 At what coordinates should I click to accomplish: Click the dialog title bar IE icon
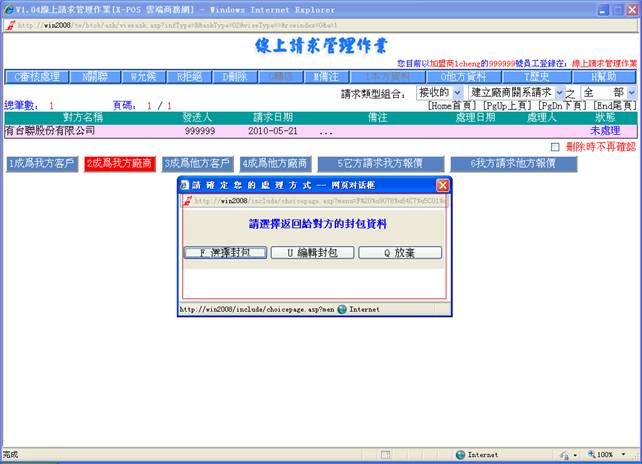tap(185, 185)
